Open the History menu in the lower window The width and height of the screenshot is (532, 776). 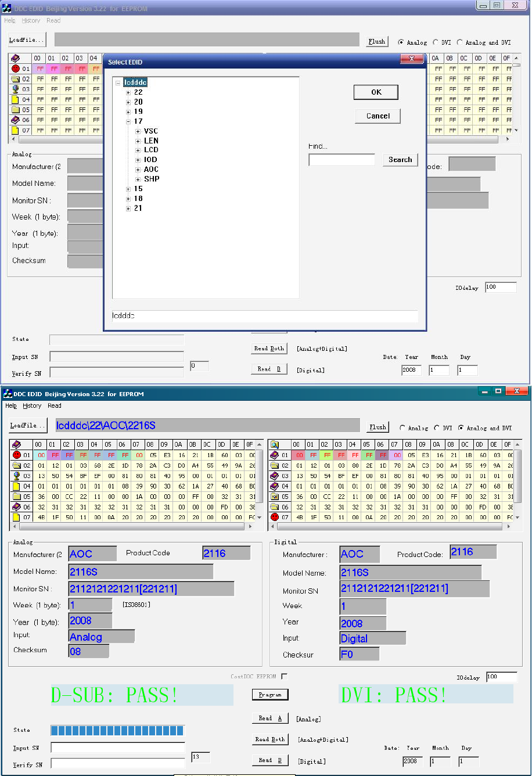point(32,406)
